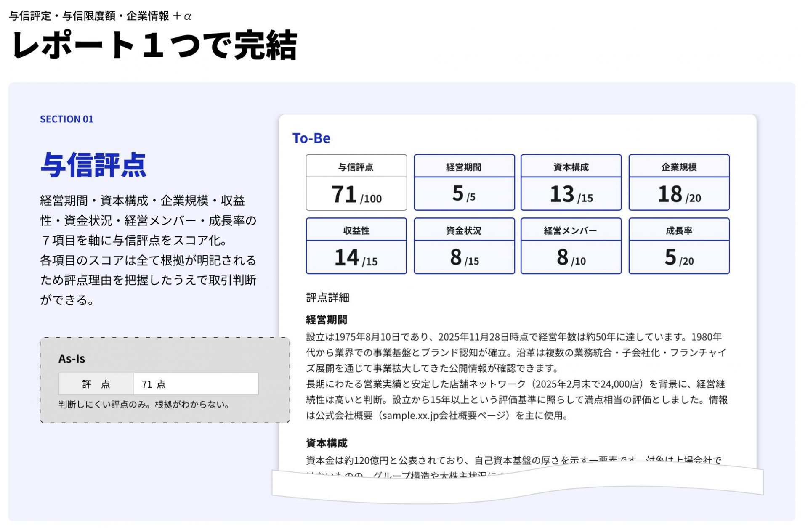This screenshot has width=808, height=532.
Task: Click the bold '経営期間' detail heading
Action: click(327, 320)
